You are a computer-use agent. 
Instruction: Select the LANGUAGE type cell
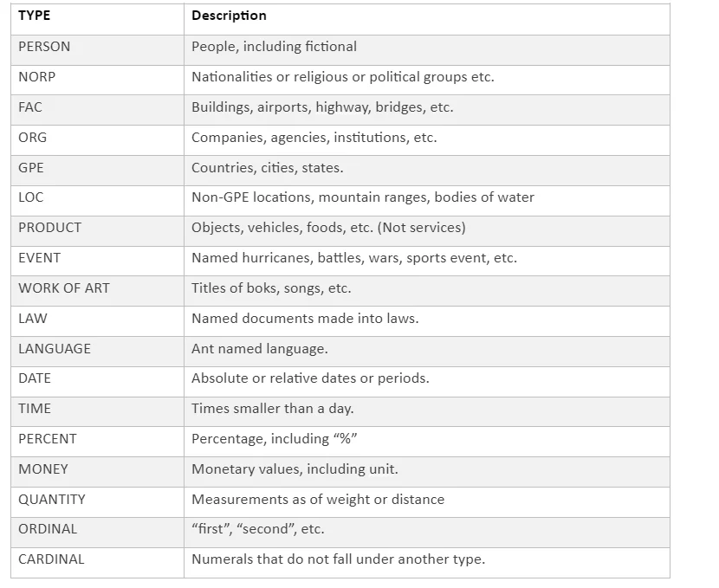[x=55, y=348]
